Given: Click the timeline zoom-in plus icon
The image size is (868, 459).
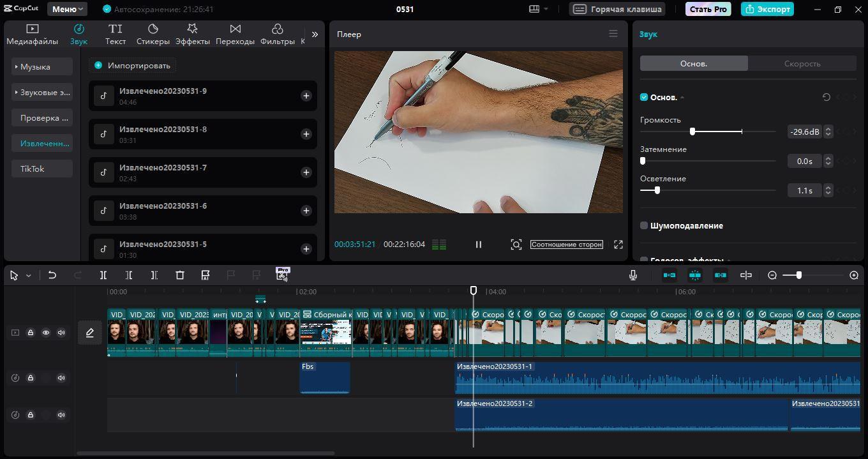Looking at the screenshot, I should click(854, 275).
